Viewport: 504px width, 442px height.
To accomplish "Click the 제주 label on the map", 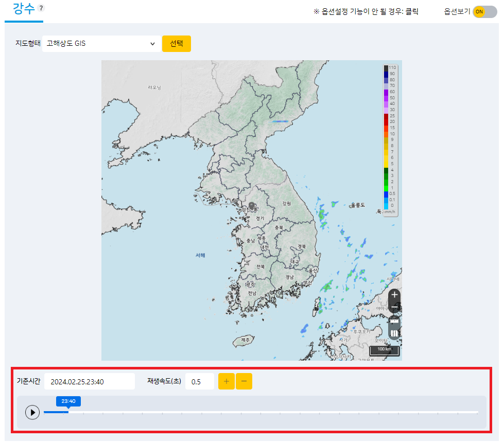I will (245, 340).
